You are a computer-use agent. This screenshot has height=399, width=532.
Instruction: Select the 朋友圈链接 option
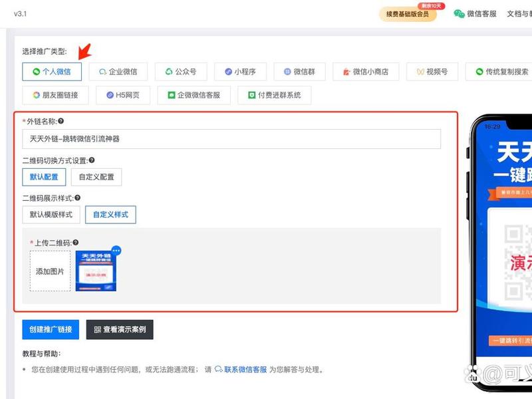(55, 95)
